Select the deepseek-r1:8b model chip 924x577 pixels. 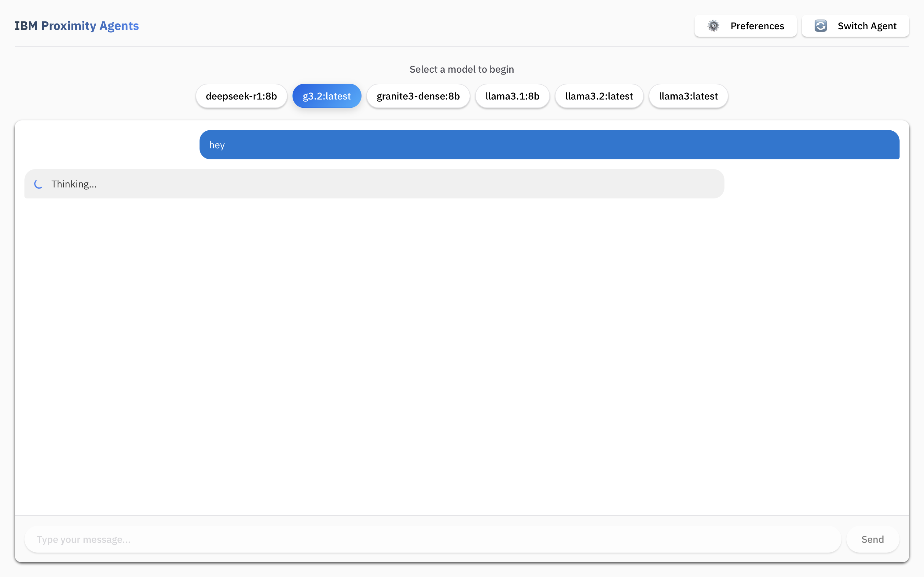pos(241,96)
